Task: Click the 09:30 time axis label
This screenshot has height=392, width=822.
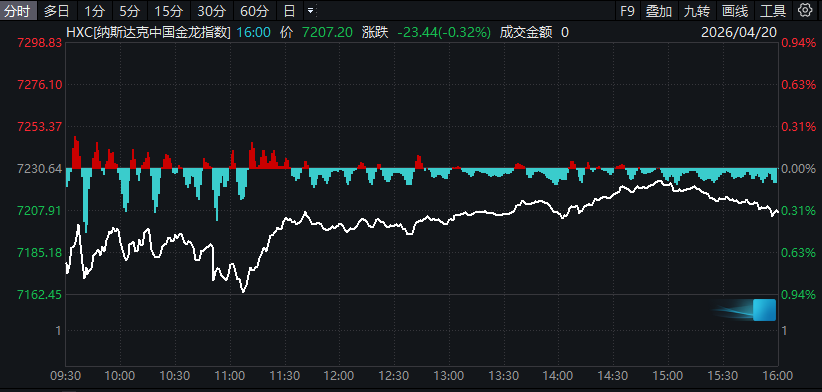Action: (x=66, y=376)
